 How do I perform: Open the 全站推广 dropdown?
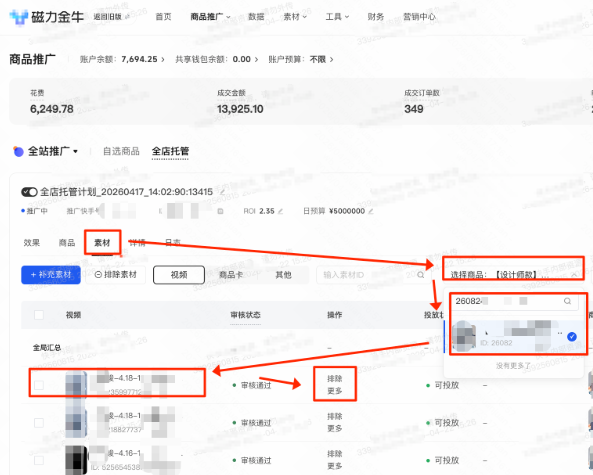tap(53, 151)
